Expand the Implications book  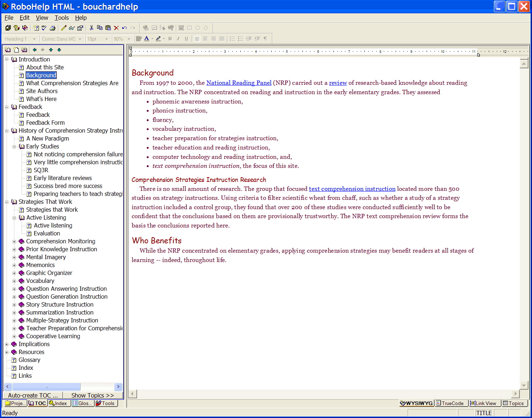(7, 344)
